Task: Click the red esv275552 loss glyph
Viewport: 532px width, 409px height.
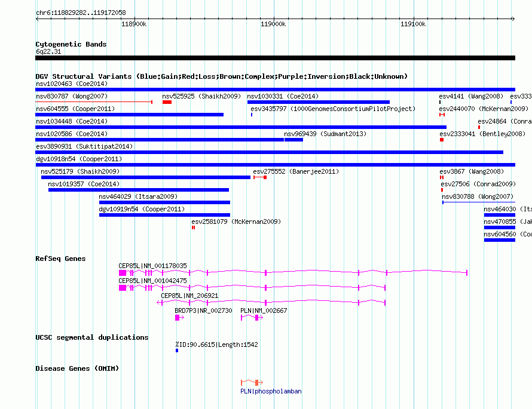Action: 260,177
